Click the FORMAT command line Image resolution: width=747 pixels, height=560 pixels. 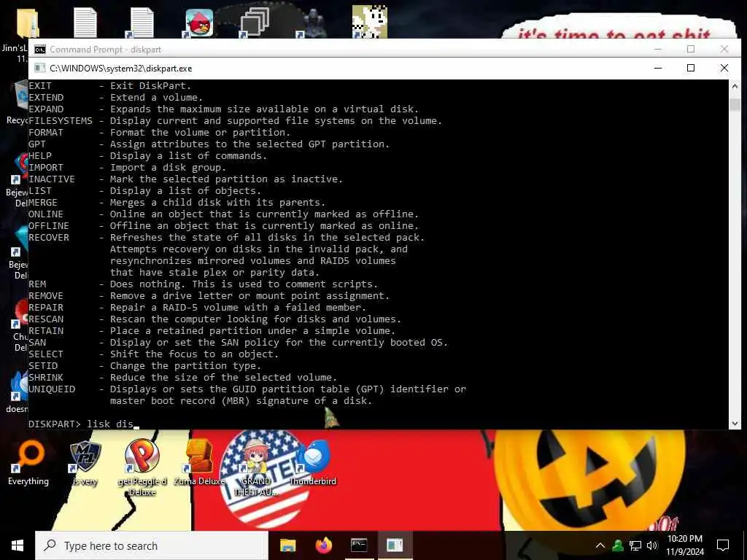click(x=159, y=133)
